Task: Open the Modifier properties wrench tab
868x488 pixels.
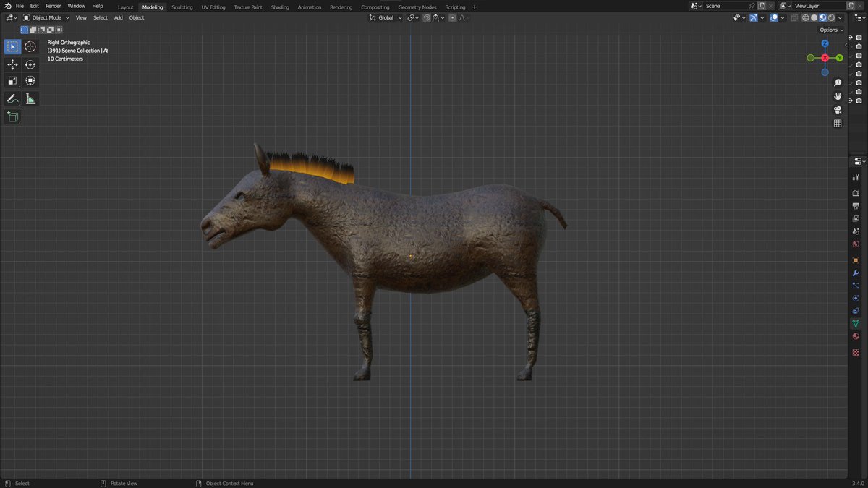Action: pyautogui.click(x=856, y=273)
